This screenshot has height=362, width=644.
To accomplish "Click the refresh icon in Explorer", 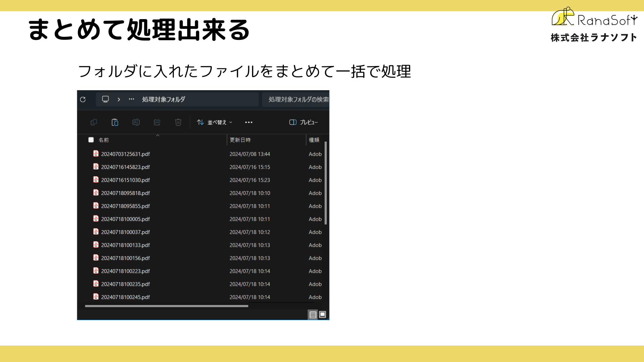I will (83, 100).
